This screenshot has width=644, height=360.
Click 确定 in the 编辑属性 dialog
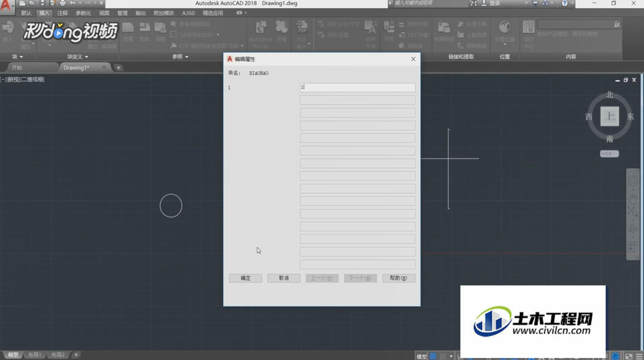click(245, 278)
